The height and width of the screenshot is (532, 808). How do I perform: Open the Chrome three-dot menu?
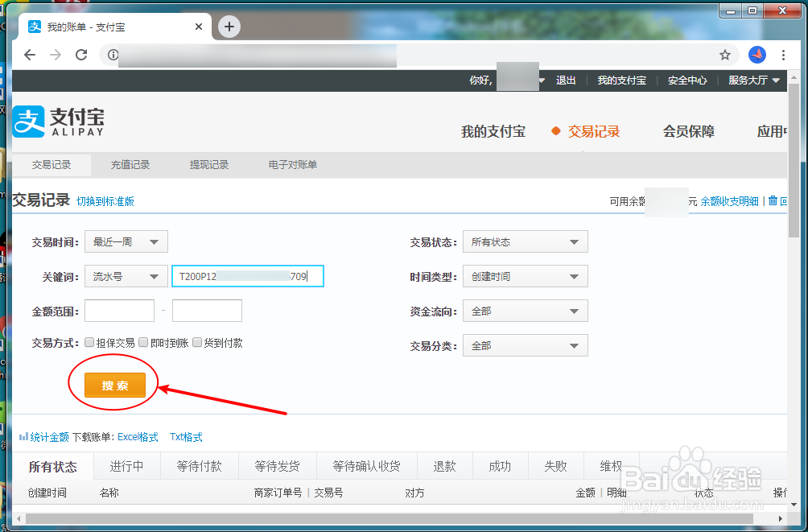coord(783,55)
